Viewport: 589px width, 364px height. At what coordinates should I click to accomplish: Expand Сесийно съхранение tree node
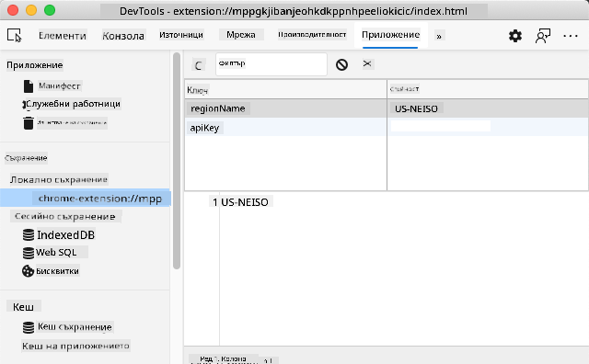pos(65,217)
